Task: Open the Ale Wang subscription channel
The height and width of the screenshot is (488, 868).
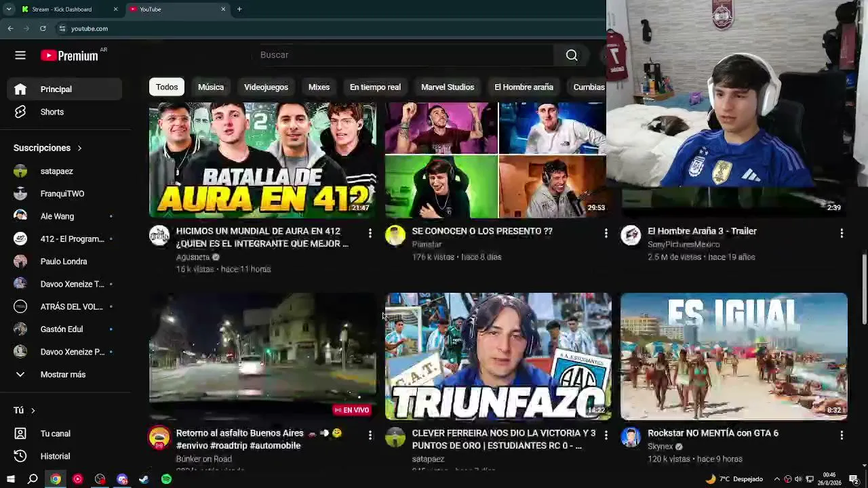Action: (x=65, y=216)
